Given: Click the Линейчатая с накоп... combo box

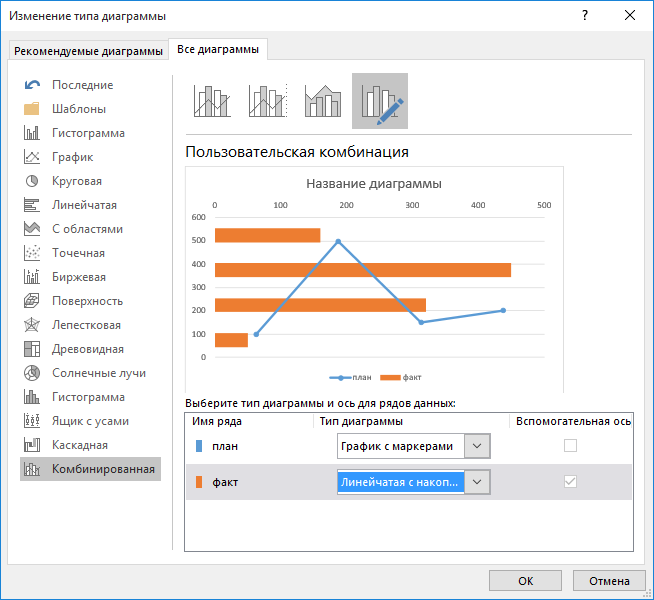Looking at the screenshot, I should (x=413, y=482).
